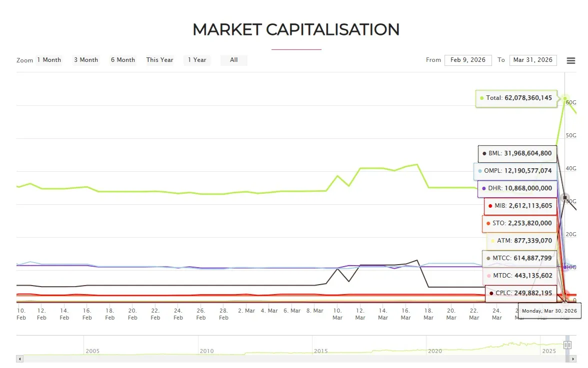Click the black BML data point marker
Viewport: 588px width, 368px height.
[565, 198]
